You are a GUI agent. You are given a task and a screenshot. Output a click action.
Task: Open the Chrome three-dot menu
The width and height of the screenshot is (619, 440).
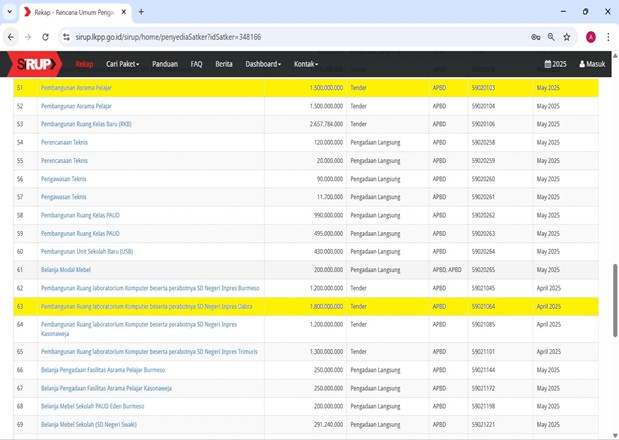(608, 37)
